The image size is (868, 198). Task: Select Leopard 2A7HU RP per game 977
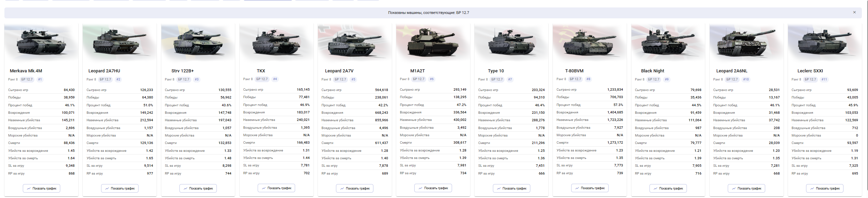point(150,174)
